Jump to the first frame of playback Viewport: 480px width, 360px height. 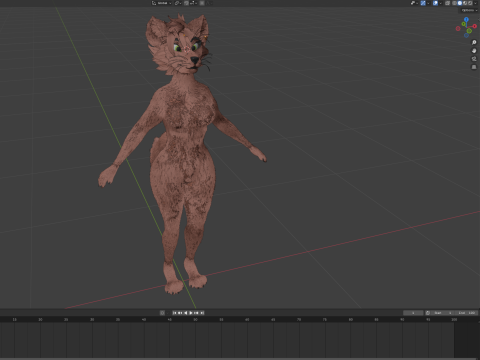175,313
